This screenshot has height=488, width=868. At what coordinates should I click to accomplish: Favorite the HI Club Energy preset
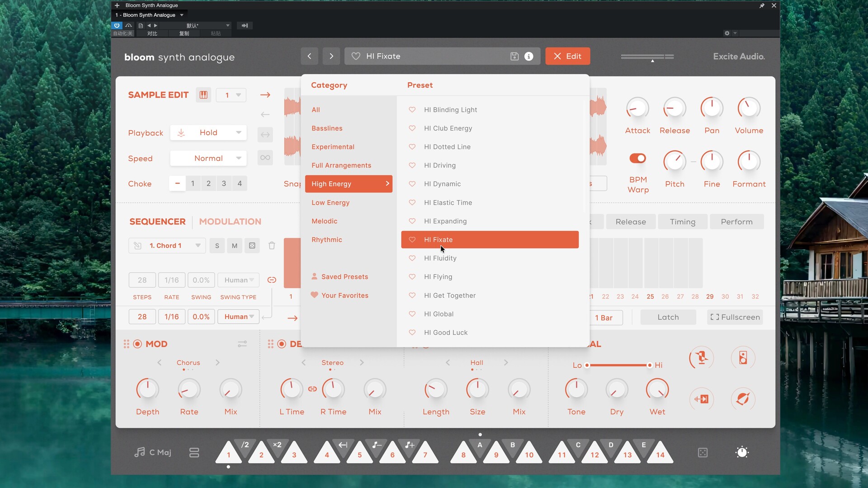412,128
